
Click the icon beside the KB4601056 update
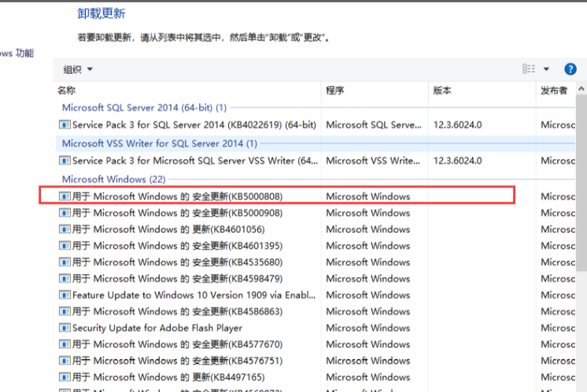[x=65, y=229]
